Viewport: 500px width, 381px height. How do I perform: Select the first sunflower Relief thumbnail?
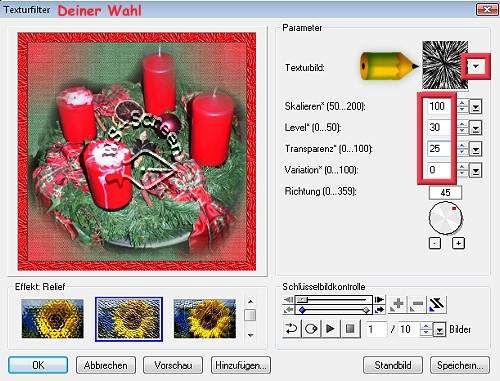coord(53,319)
